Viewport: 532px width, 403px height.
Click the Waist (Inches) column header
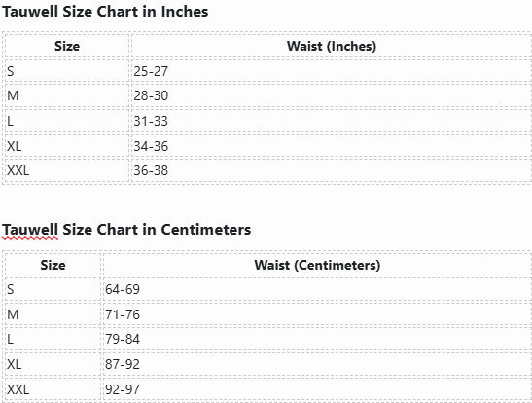coord(332,46)
